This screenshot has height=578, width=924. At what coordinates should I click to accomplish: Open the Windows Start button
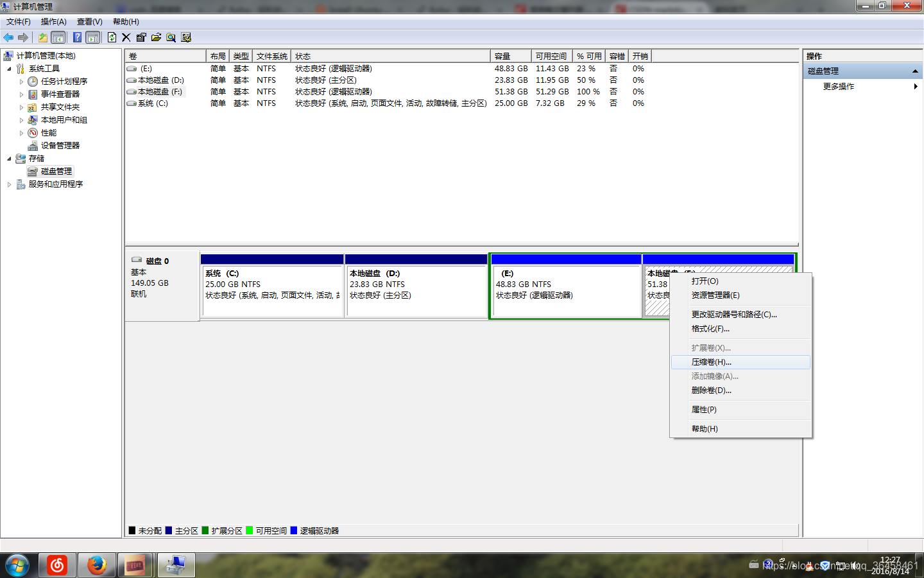17,565
